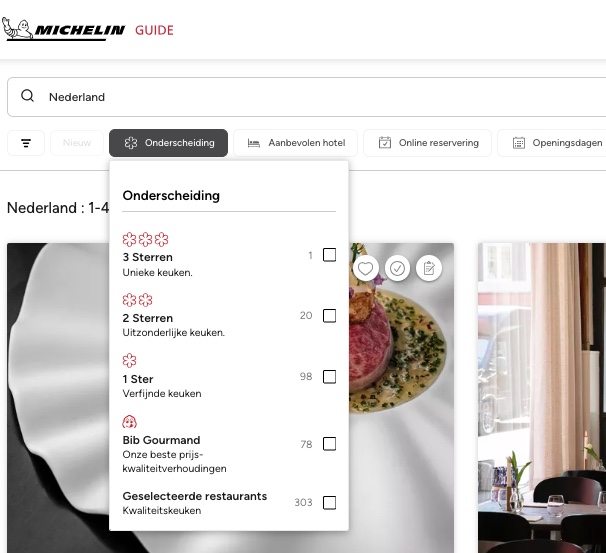Tick the Bib Gourmand checkbox
Viewport: 606px width, 553px height.
click(329, 444)
